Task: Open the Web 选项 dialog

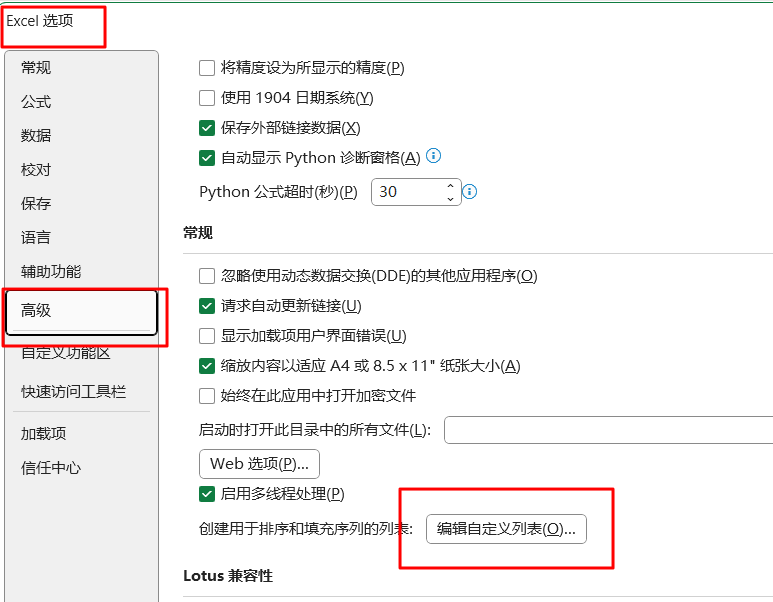Action: point(259,464)
